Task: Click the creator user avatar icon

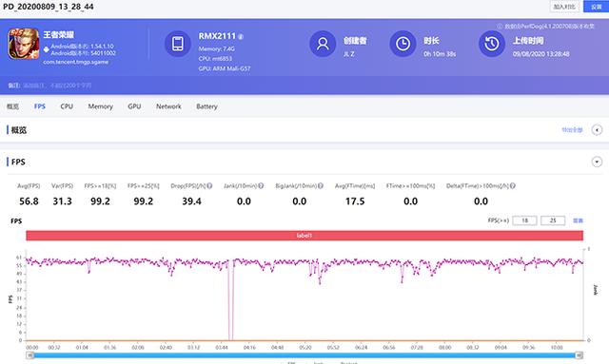Action: pos(323,44)
